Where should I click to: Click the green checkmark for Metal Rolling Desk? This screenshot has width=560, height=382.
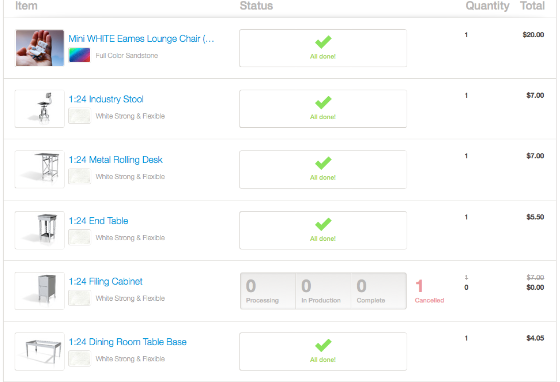click(x=323, y=164)
